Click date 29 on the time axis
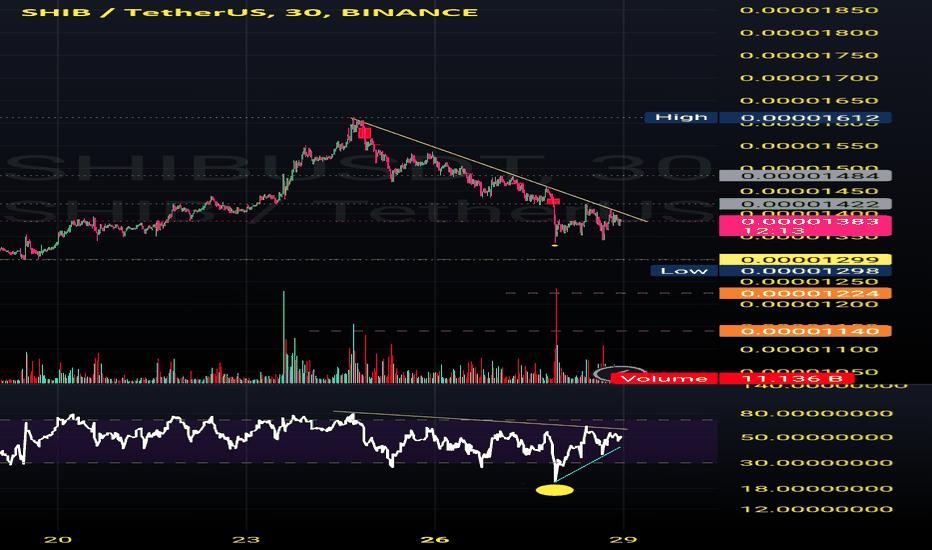The height and width of the screenshot is (550, 932). pyautogui.click(x=623, y=540)
